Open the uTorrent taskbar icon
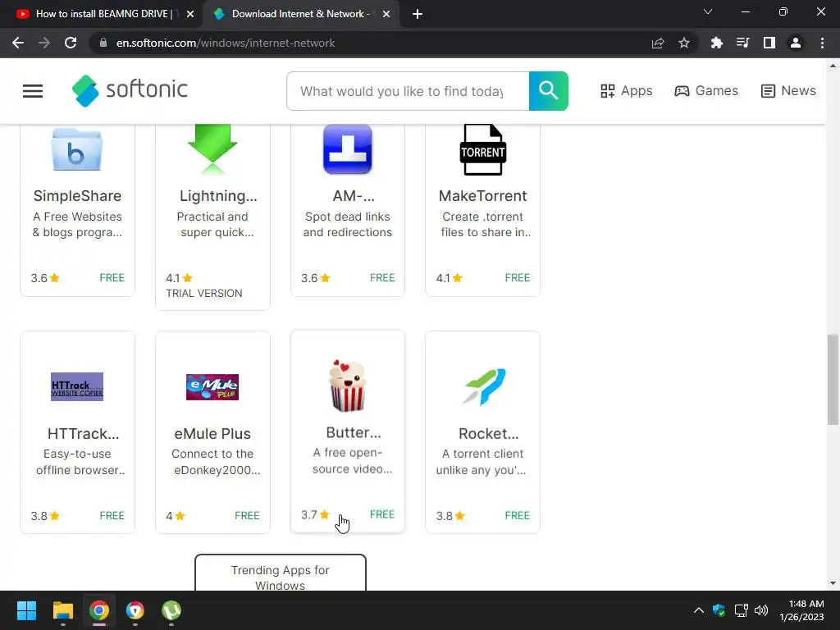This screenshot has height=630, width=840. (171, 610)
